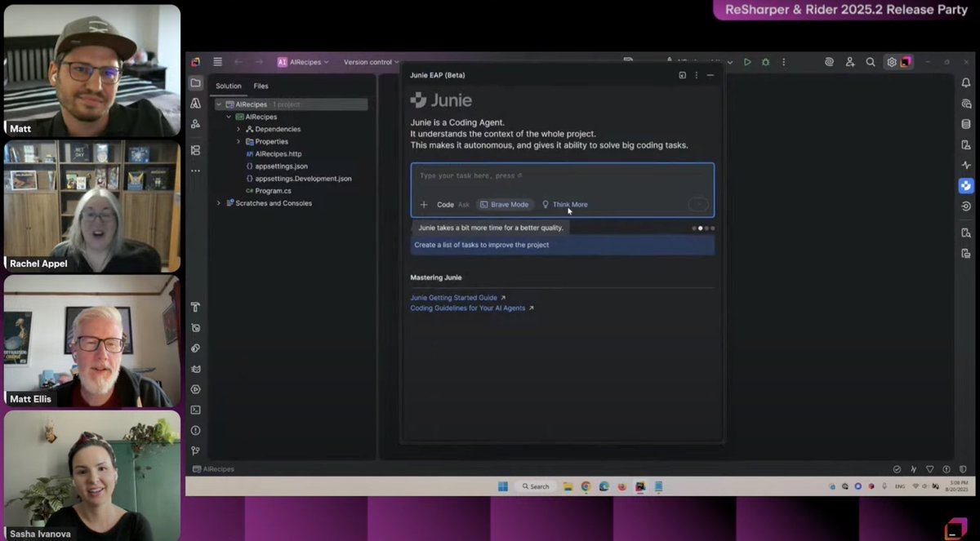
Task: Select the Code mode in Junie
Action: click(x=445, y=205)
